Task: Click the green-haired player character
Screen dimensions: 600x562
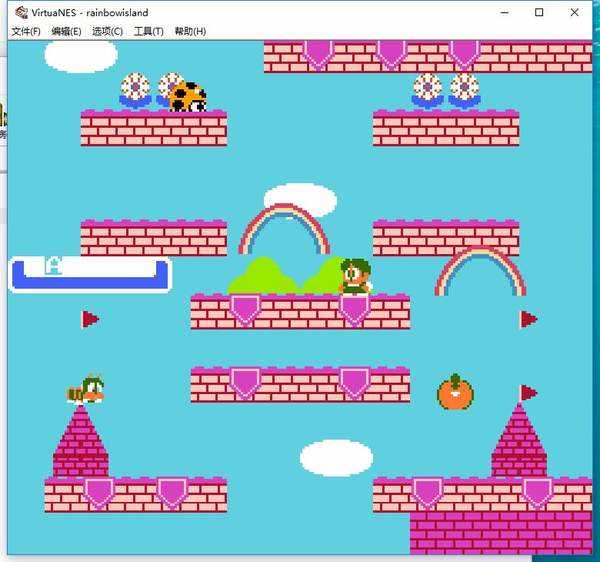Action: [x=355, y=276]
